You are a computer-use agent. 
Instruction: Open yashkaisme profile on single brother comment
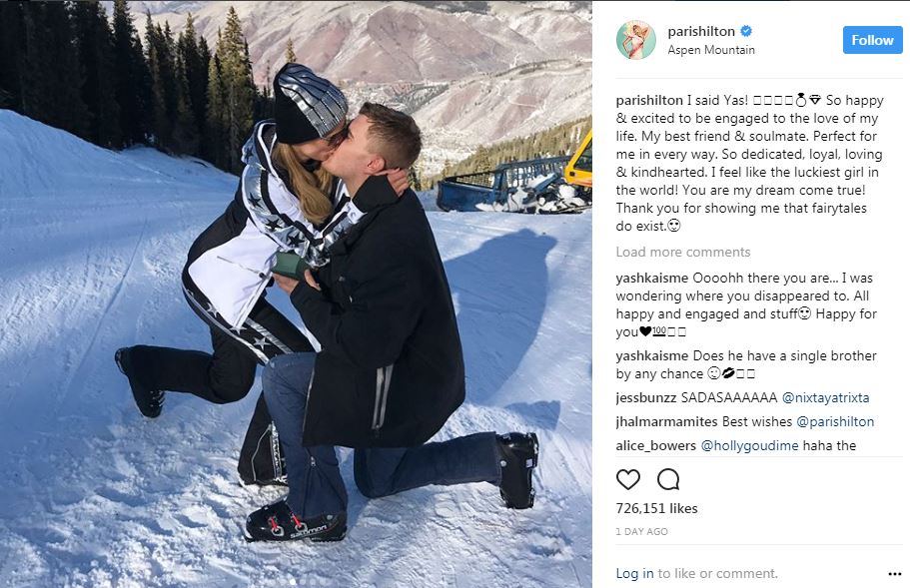tap(651, 356)
